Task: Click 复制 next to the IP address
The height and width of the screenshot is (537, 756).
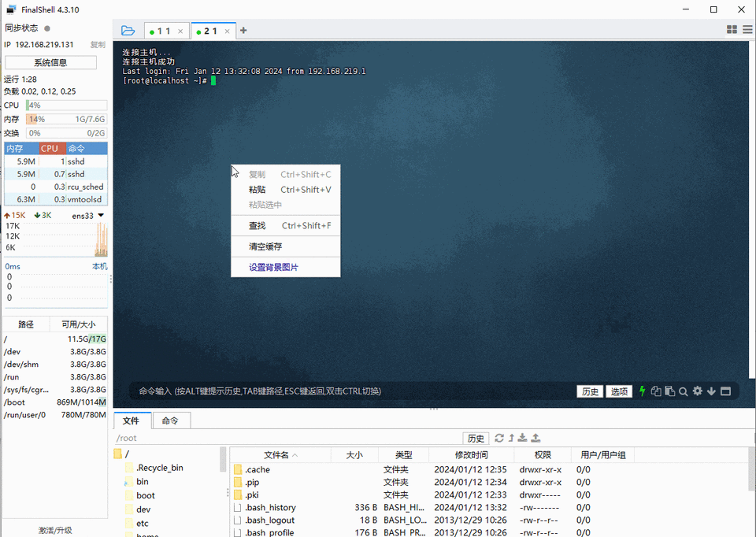Action: click(x=98, y=44)
